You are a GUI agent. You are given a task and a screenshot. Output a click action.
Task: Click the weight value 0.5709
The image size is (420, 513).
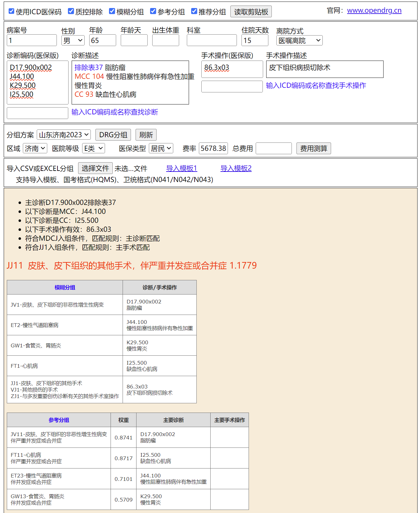(x=124, y=500)
